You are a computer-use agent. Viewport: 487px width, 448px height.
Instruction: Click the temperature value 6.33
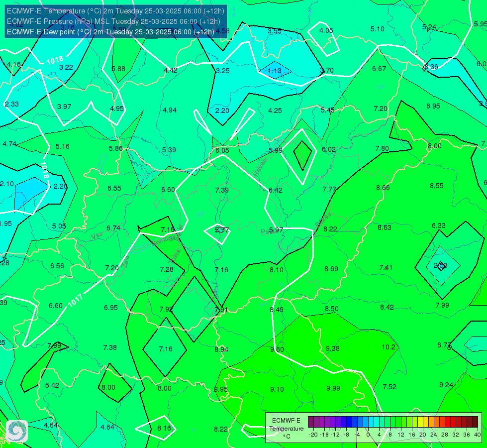[439, 225]
